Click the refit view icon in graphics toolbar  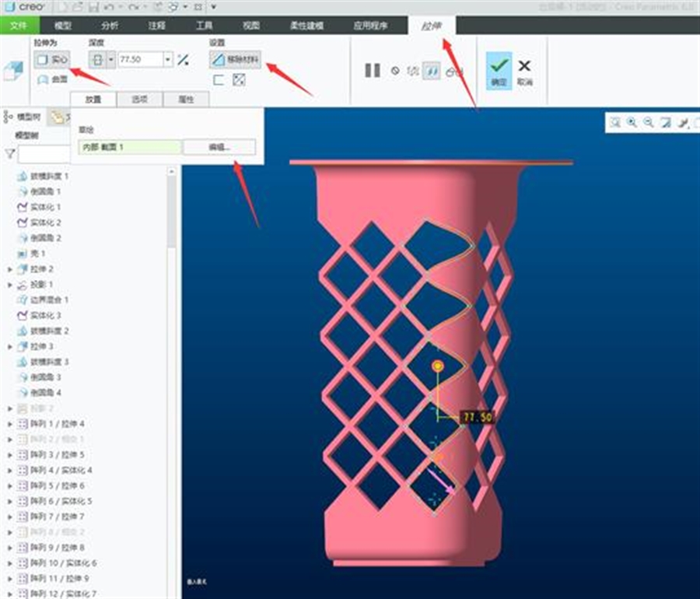pos(615,122)
